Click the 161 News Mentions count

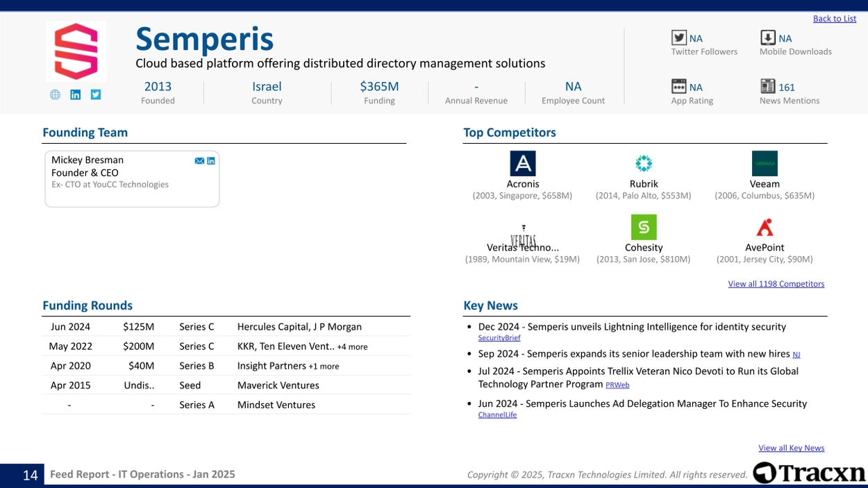coord(787,87)
